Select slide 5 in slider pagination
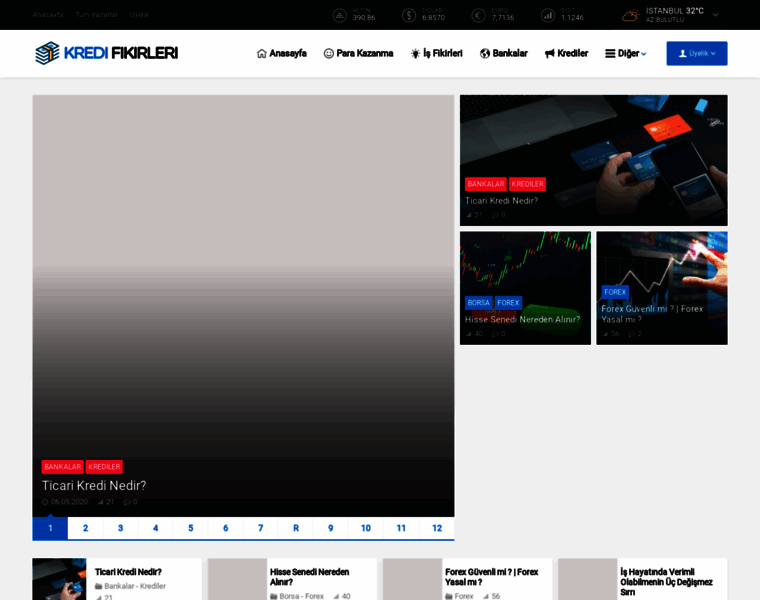 [191, 528]
